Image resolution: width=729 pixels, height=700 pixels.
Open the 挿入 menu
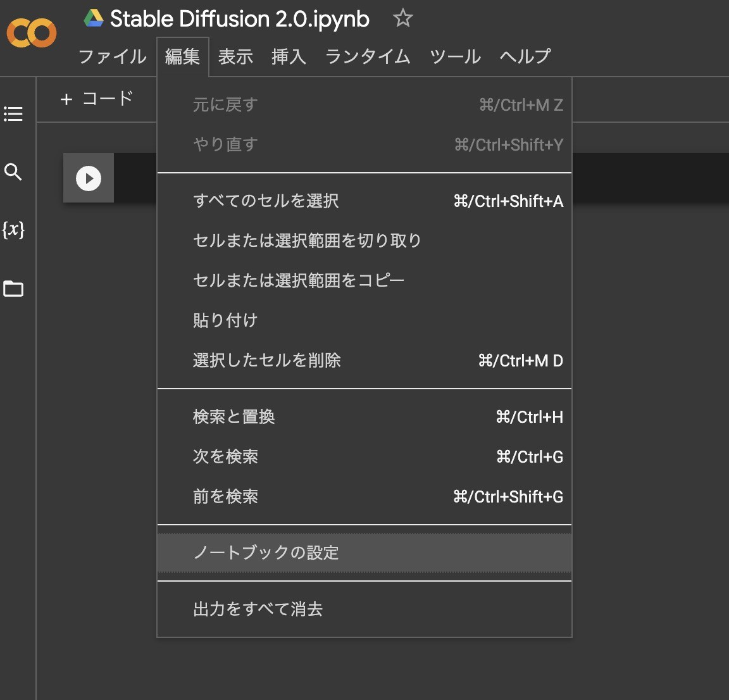[289, 57]
